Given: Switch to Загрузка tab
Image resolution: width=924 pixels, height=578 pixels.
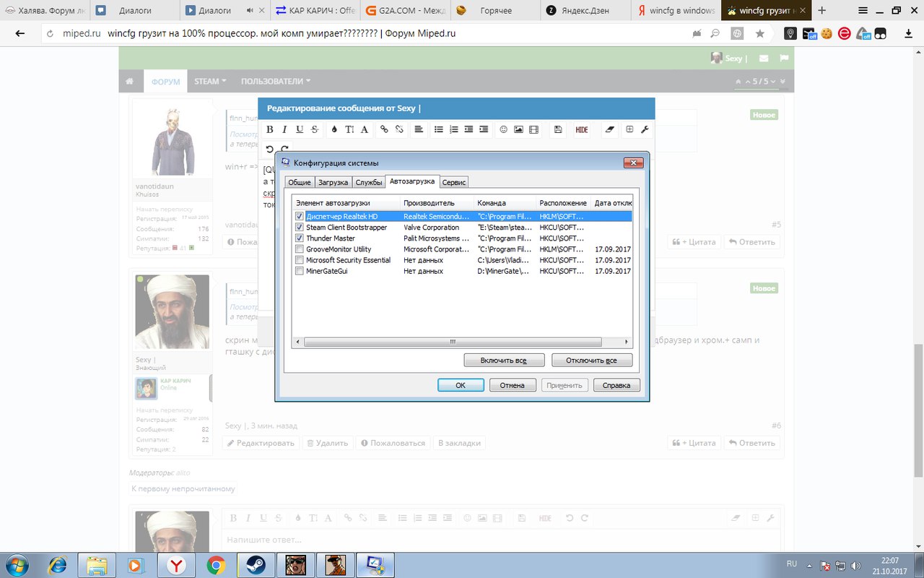Looking at the screenshot, I should tap(333, 183).
